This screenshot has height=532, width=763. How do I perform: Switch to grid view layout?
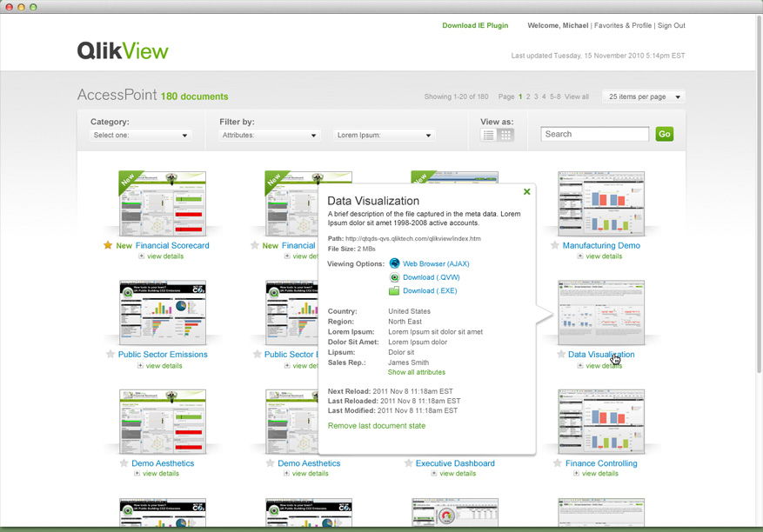tap(505, 134)
